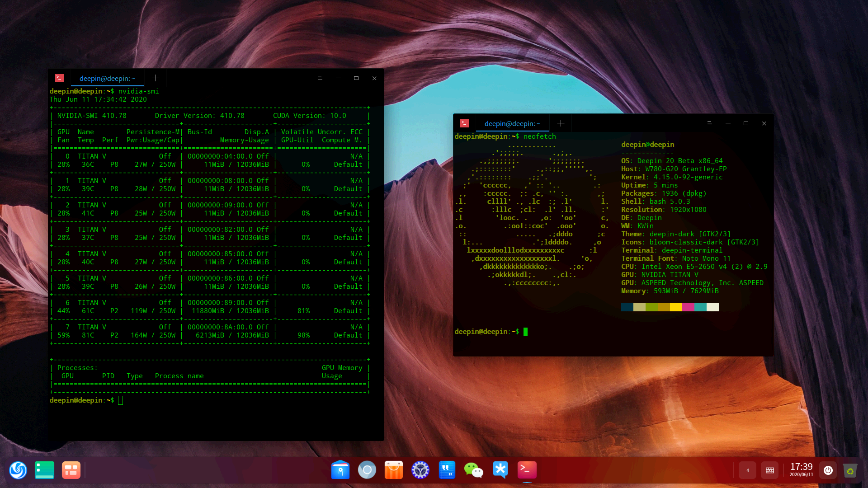Add new tab in nvidia-smi terminal
Image resolution: width=868 pixels, height=488 pixels.
pyautogui.click(x=156, y=78)
